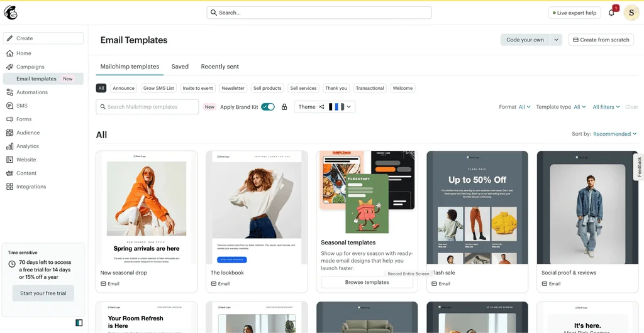Open the All filters dropdown

606,107
